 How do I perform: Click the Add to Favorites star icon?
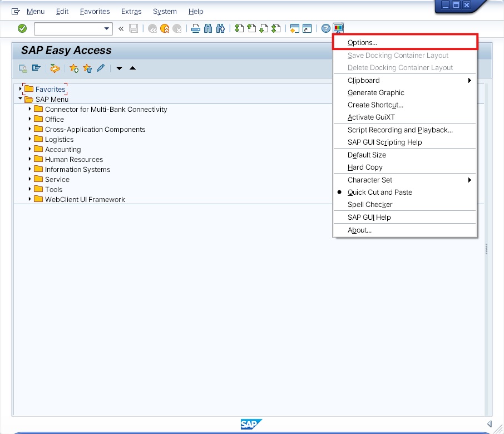click(74, 68)
